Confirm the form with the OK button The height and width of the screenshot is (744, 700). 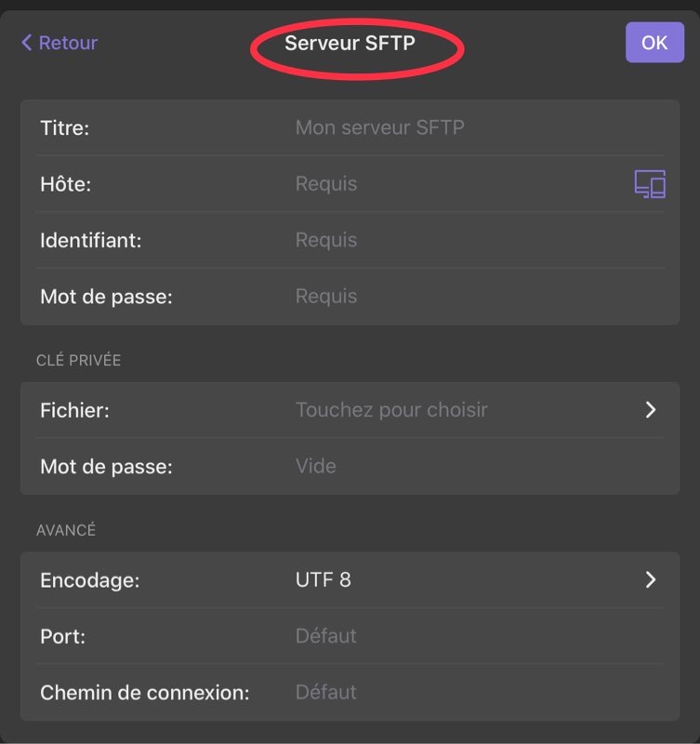(x=654, y=43)
